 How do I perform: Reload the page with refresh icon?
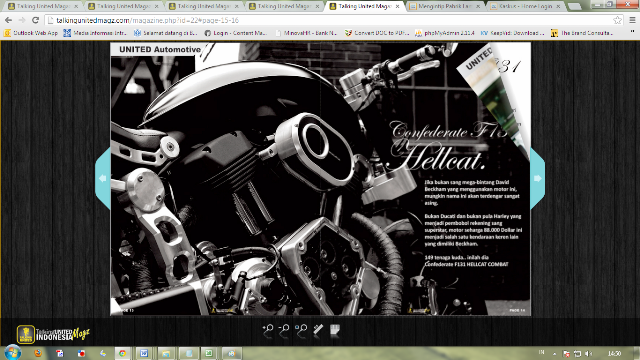tap(36, 20)
